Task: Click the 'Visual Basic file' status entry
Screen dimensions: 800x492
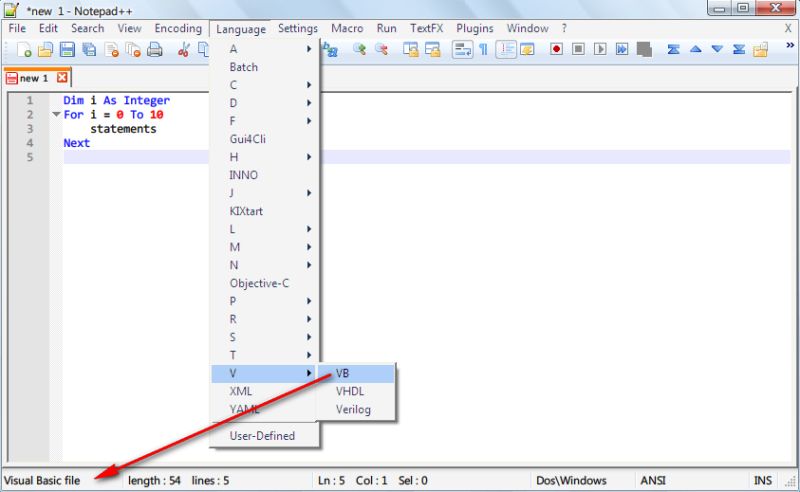Action: (42, 481)
